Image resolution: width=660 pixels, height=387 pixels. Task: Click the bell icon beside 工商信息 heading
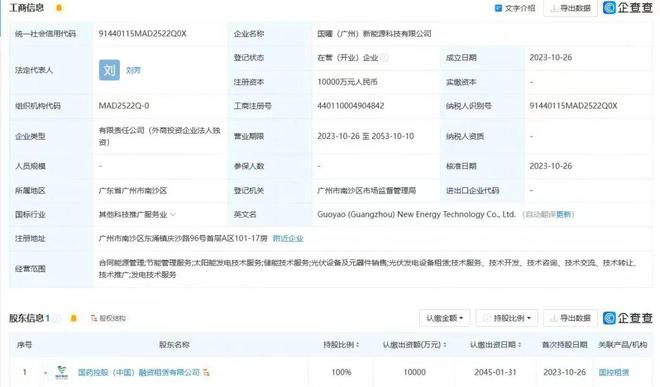59,8
